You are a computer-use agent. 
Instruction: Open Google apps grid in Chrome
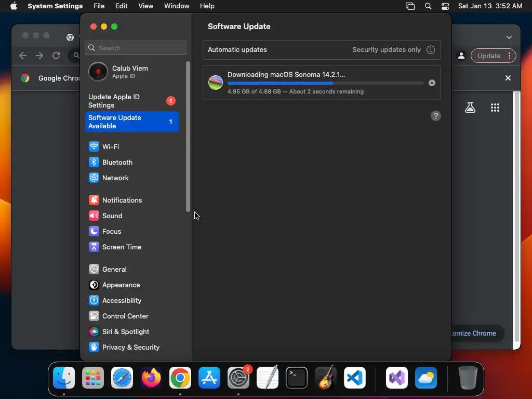pyautogui.click(x=495, y=108)
